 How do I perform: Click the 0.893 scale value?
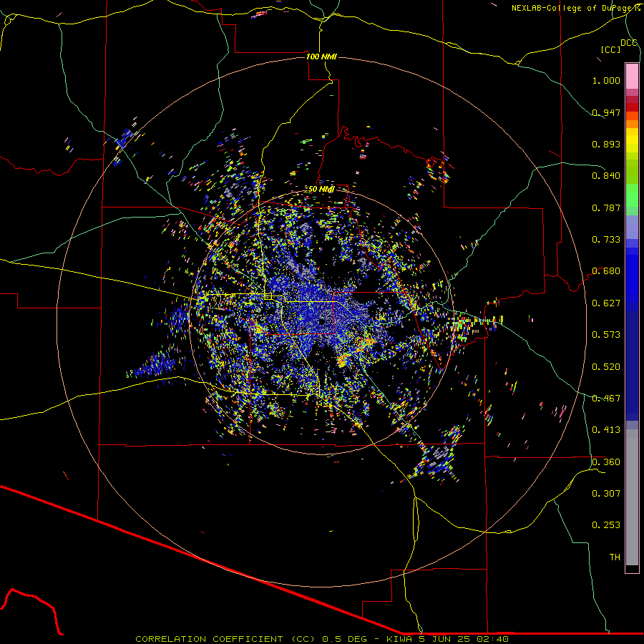click(x=606, y=144)
